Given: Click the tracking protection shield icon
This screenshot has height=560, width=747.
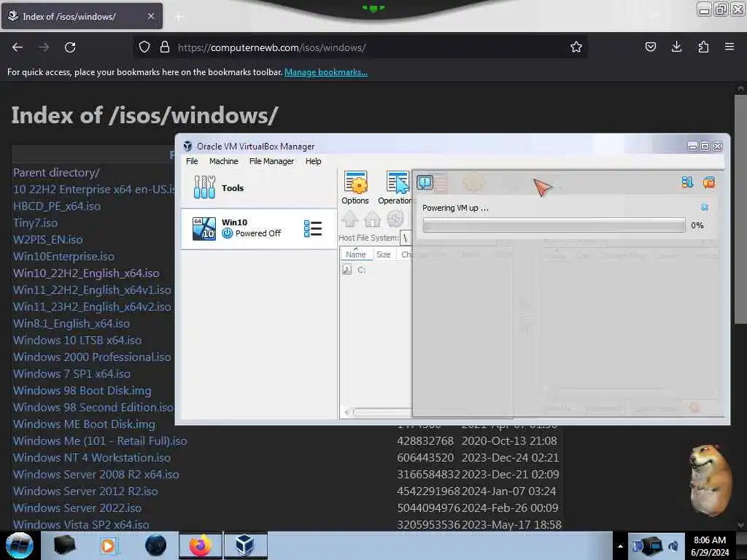Looking at the screenshot, I should coord(144,47).
